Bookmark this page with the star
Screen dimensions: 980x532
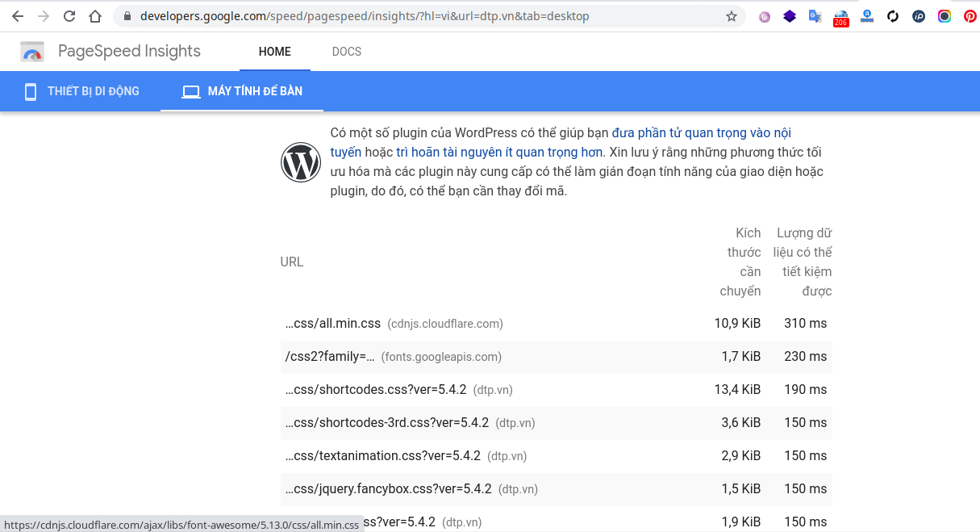(732, 16)
